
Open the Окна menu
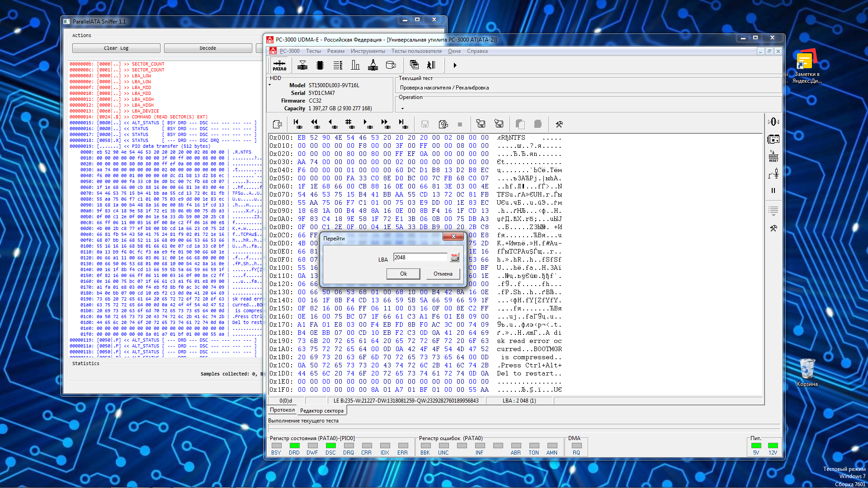(454, 51)
